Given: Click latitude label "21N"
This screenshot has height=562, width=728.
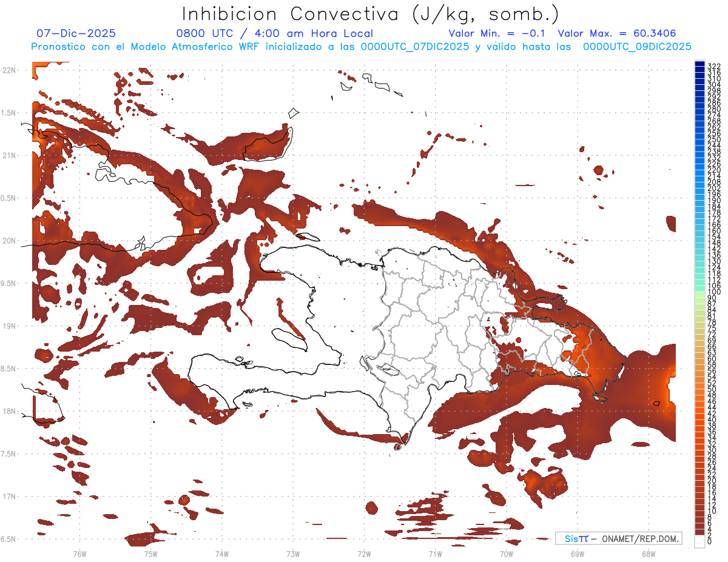Looking at the screenshot, I should 8,155.
